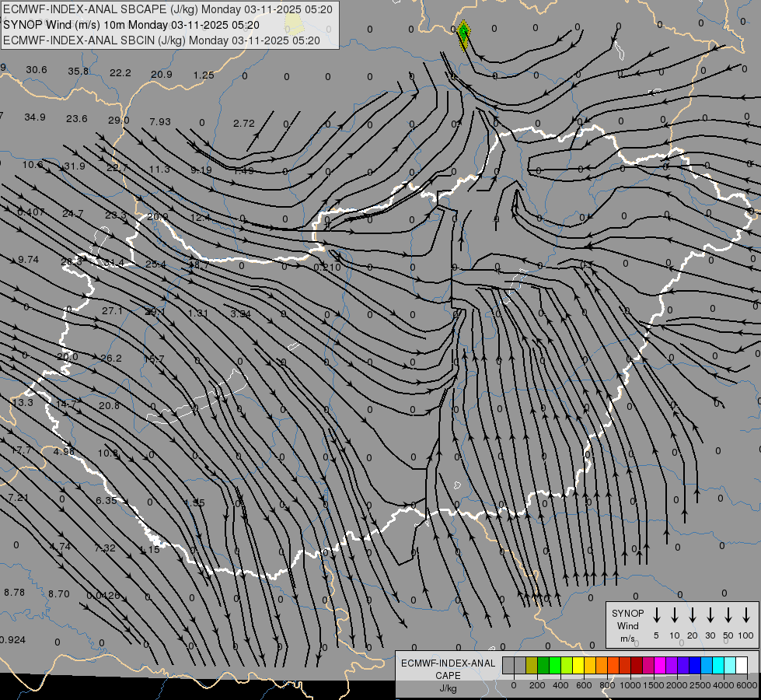Click the map value 35.8

tap(79, 72)
